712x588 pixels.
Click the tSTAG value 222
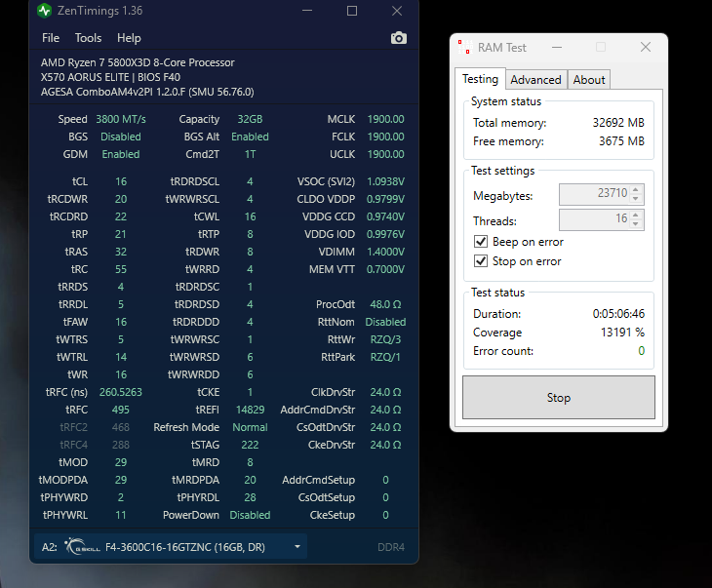tap(250, 445)
